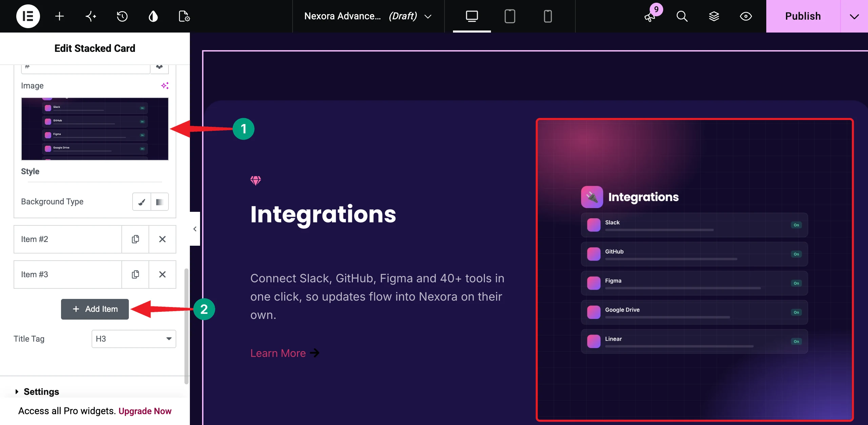Open the History panel icon
Image resolution: width=868 pixels, height=425 pixels.
(122, 16)
